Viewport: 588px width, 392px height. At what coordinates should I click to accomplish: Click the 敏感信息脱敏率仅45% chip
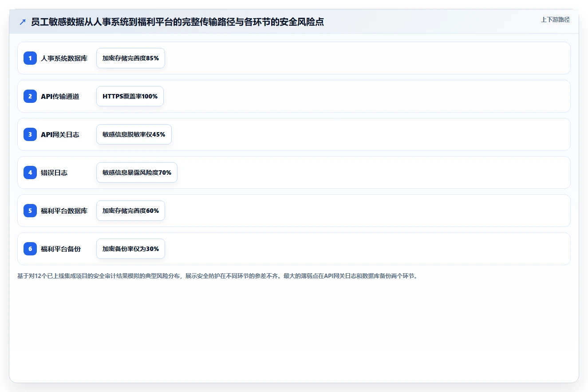point(134,134)
